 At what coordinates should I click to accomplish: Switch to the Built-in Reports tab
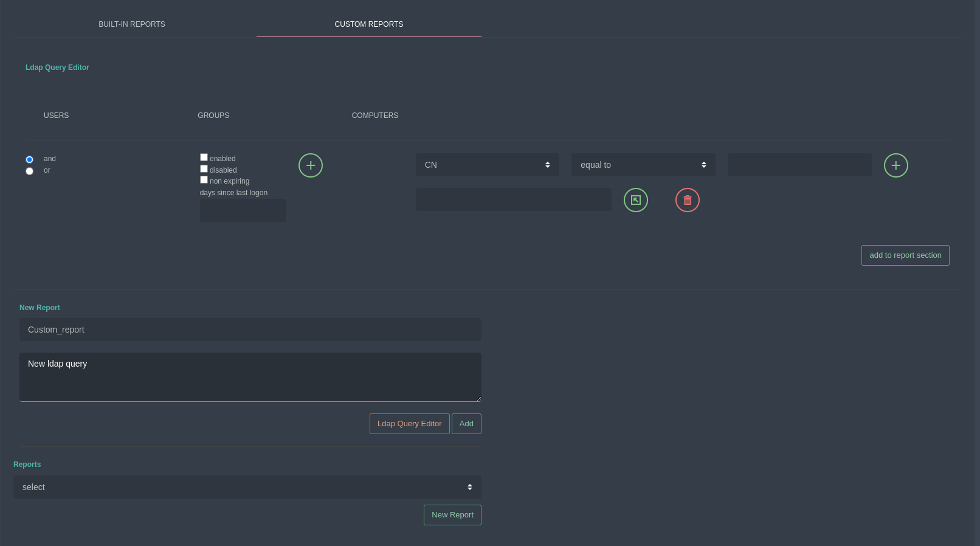pyautogui.click(x=132, y=24)
